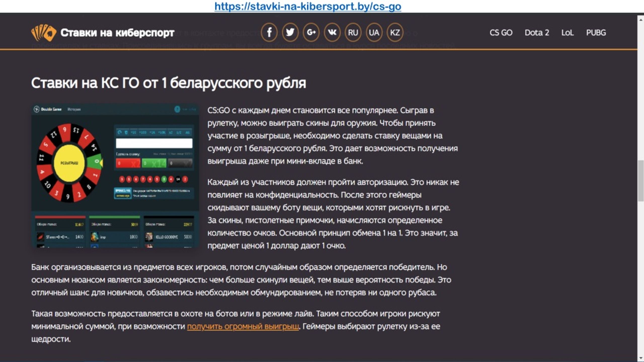
Task: Click the playing cards site logo
Action: 44,33
